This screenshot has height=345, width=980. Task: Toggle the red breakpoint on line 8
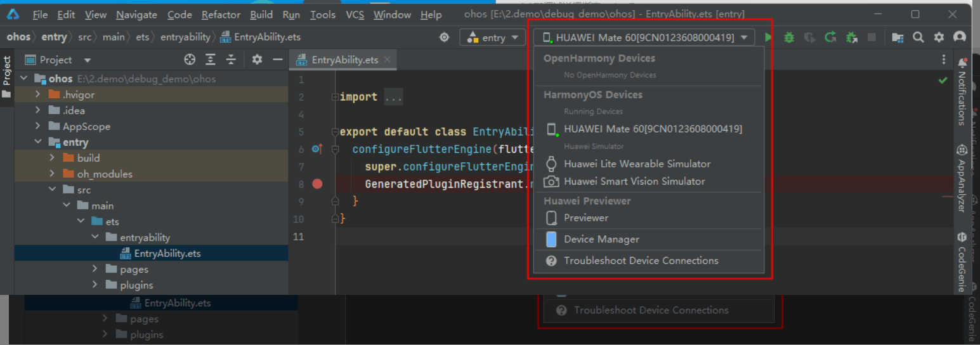pos(318,184)
